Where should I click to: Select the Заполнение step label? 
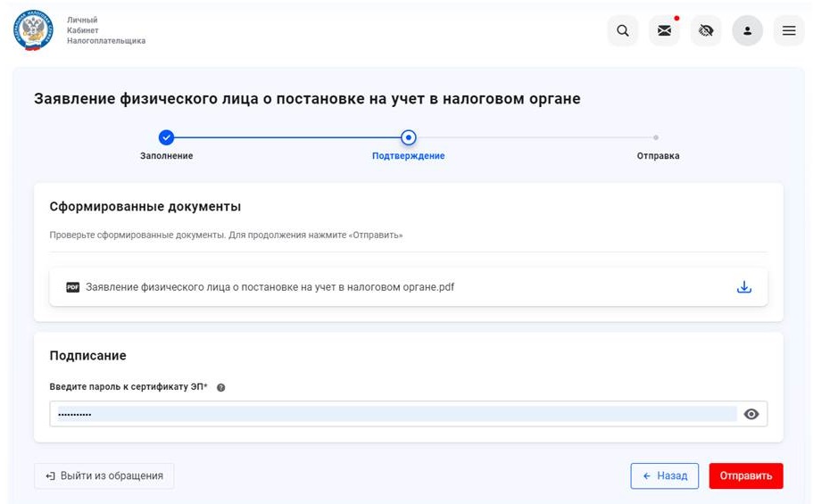pyautogui.click(x=166, y=155)
